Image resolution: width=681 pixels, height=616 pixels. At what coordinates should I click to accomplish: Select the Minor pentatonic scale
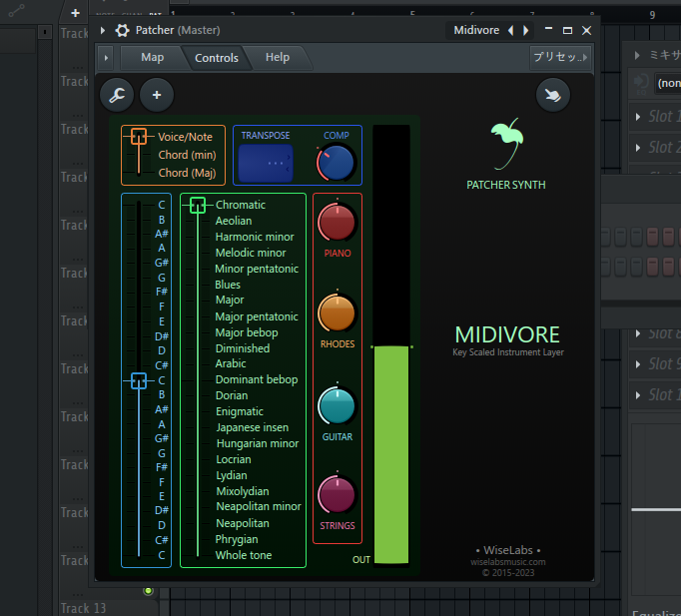257,269
